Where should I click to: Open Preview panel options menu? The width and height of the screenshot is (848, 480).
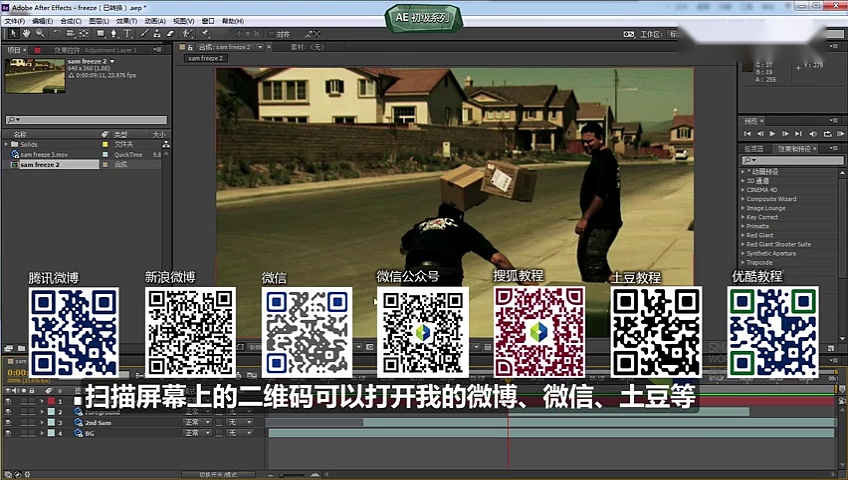point(833,121)
